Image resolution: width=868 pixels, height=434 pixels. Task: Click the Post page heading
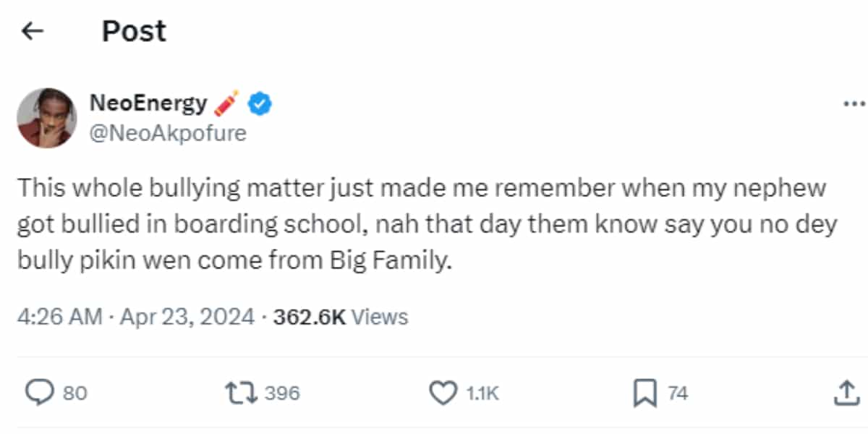[134, 31]
